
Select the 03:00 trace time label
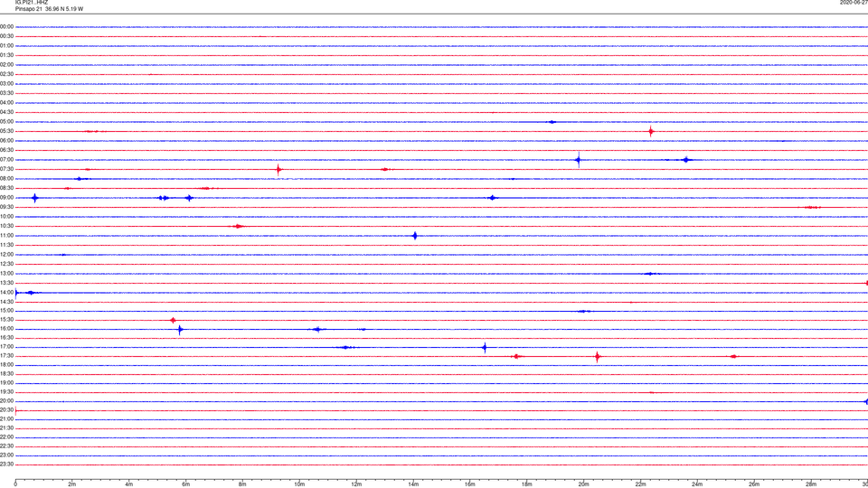click(x=6, y=84)
